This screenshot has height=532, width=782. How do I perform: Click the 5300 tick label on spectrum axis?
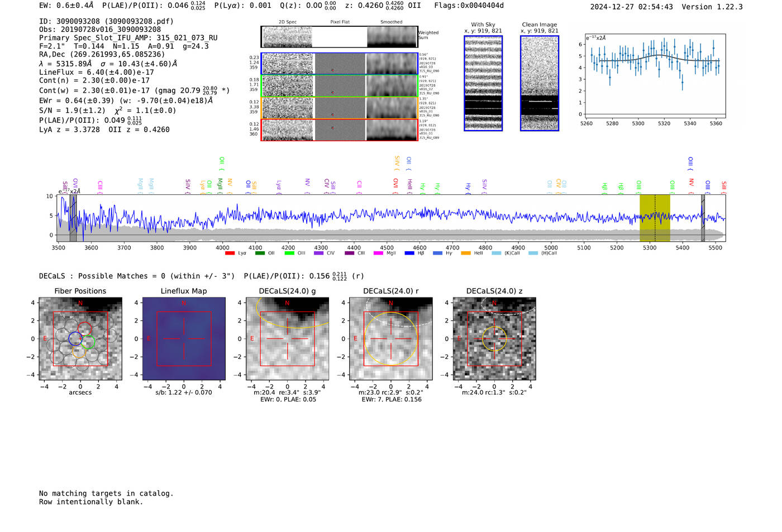649,248
